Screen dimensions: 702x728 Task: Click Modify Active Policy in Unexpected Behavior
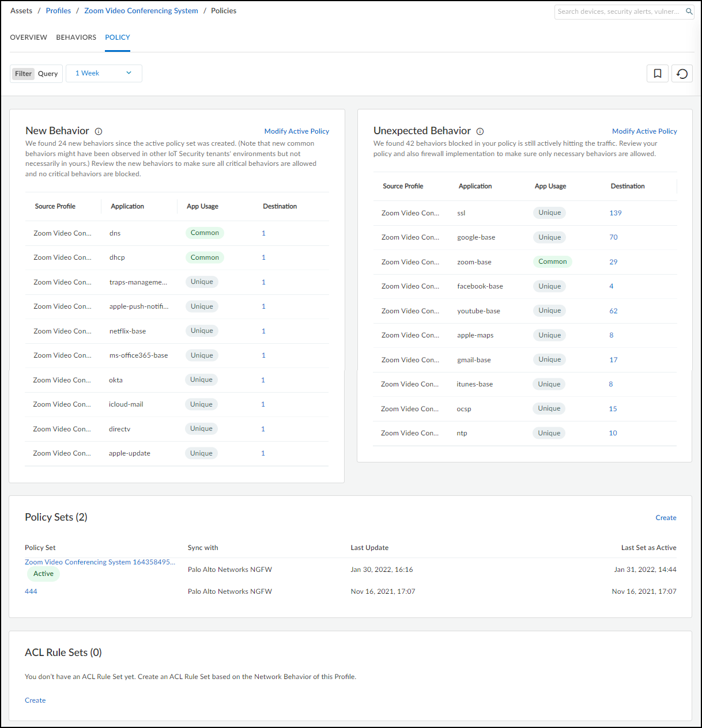[644, 131]
